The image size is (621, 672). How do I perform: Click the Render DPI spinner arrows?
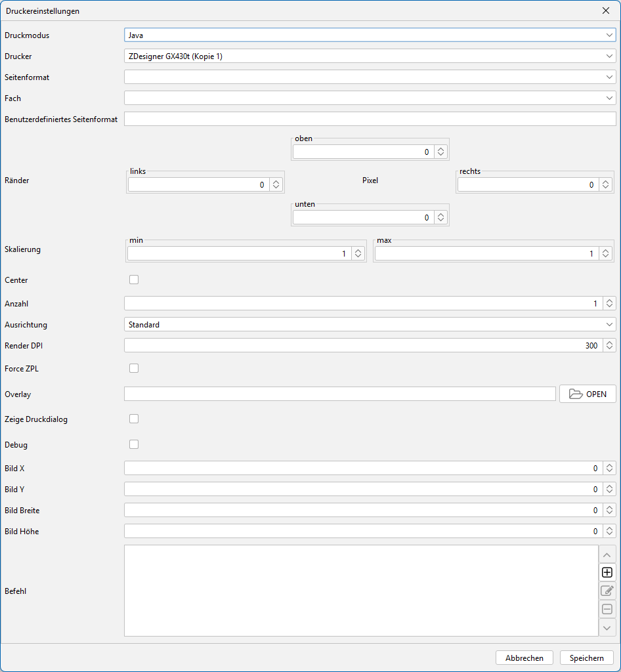(x=610, y=345)
